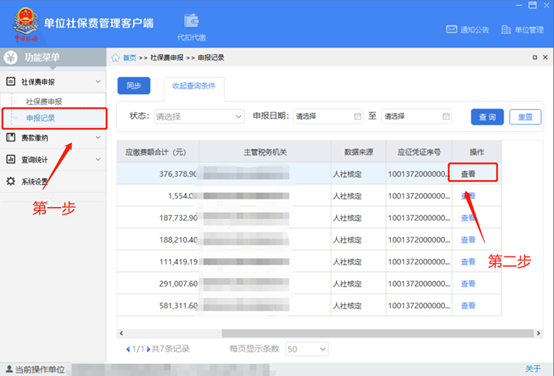Open 通知公告 envelope icon
Viewport: 554px width, 376px height.
point(451,29)
